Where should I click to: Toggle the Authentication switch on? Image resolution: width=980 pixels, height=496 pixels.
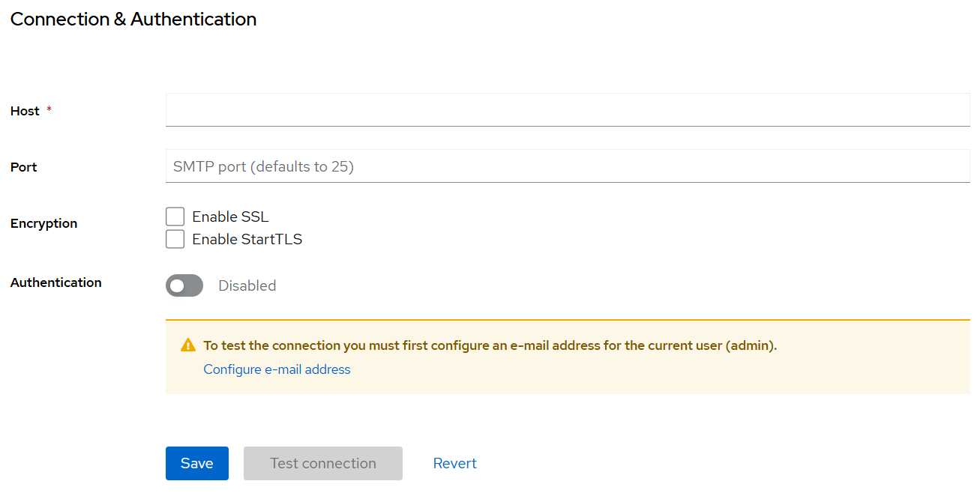(x=184, y=285)
